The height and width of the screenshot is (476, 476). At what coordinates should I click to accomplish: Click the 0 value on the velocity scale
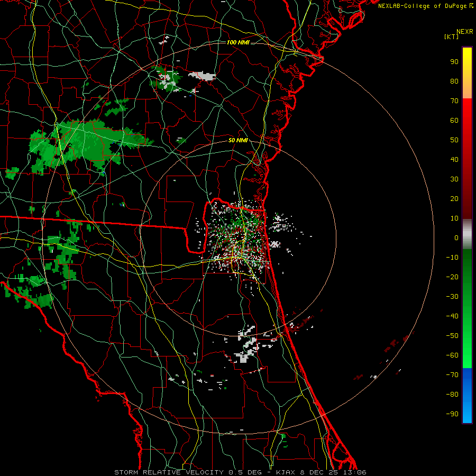pyautogui.click(x=456, y=237)
